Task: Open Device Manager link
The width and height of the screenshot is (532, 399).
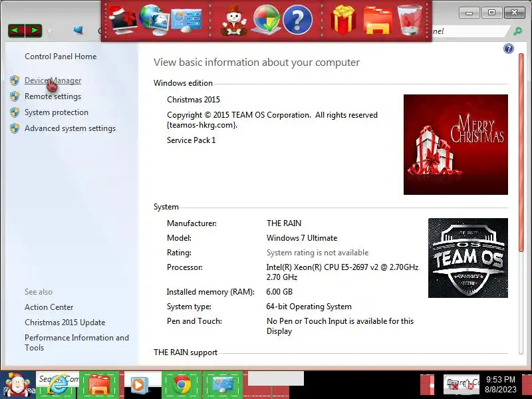Action: 53,80
